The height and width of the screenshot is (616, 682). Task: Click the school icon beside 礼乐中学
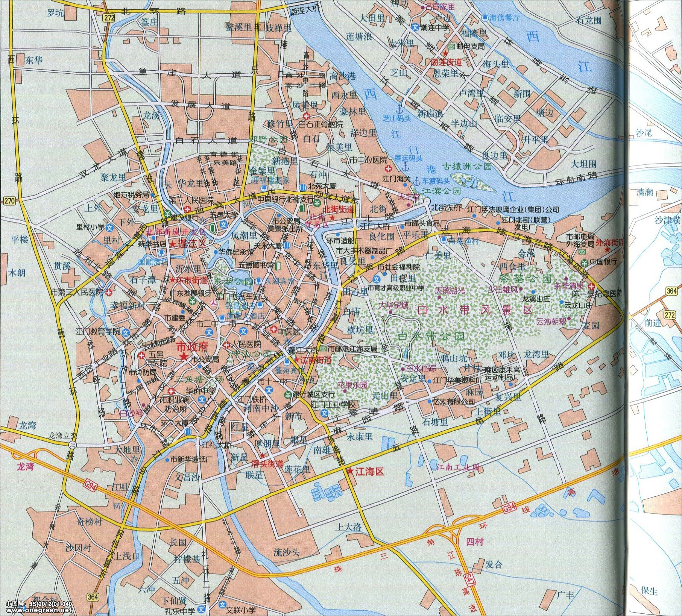click(202, 608)
